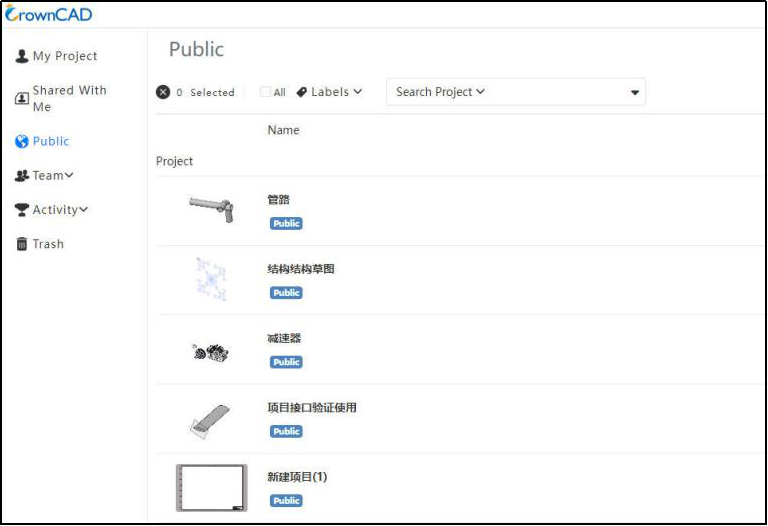The height and width of the screenshot is (526, 768).
Task: Click the CrownCAD logo
Action: pos(48,14)
